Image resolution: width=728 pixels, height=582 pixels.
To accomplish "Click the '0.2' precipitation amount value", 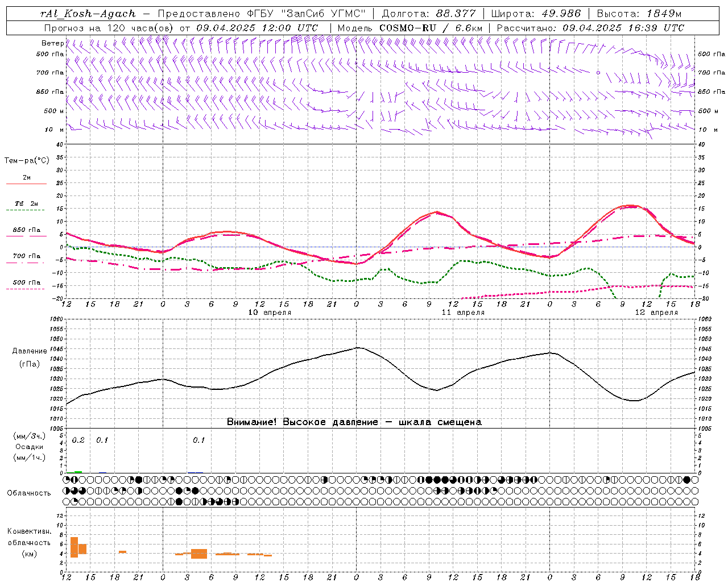I will pos(78,440).
